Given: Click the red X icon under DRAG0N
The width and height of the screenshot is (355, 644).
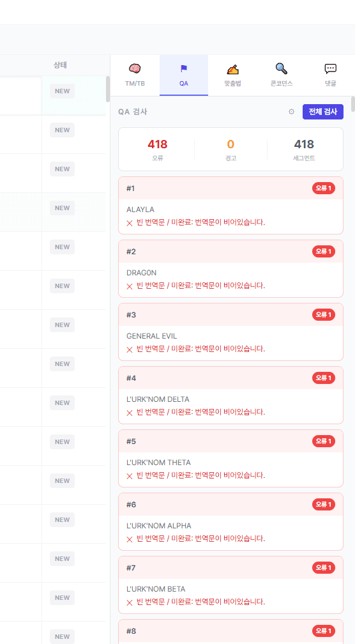Looking at the screenshot, I should [x=129, y=286].
